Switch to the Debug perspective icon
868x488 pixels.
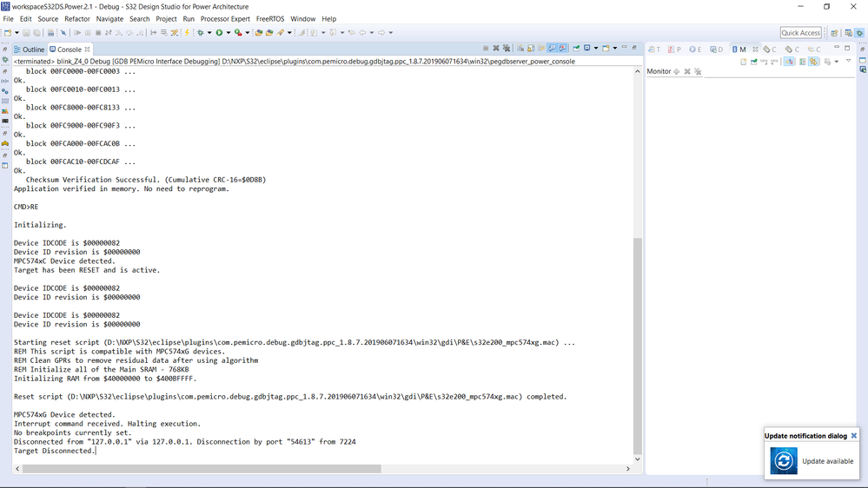pos(859,33)
